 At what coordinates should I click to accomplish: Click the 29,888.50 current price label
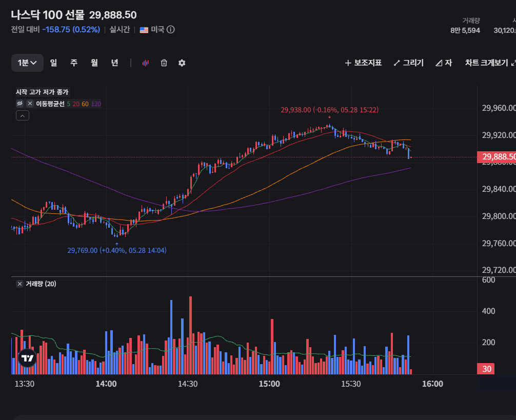click(x=497, y=157)
